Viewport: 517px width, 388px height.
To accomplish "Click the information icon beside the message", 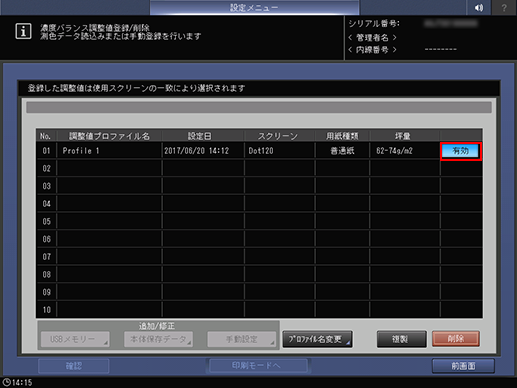I will click(x=23, y=32).
